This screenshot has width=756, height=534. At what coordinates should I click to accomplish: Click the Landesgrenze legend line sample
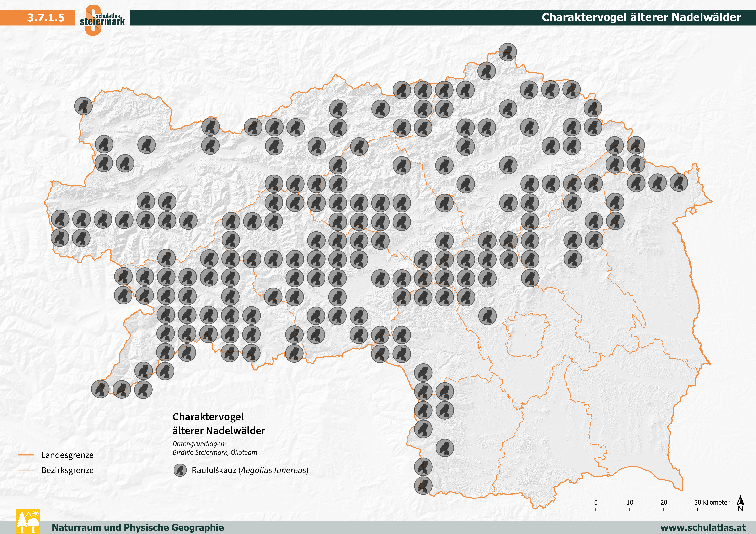tap(26, 455)
